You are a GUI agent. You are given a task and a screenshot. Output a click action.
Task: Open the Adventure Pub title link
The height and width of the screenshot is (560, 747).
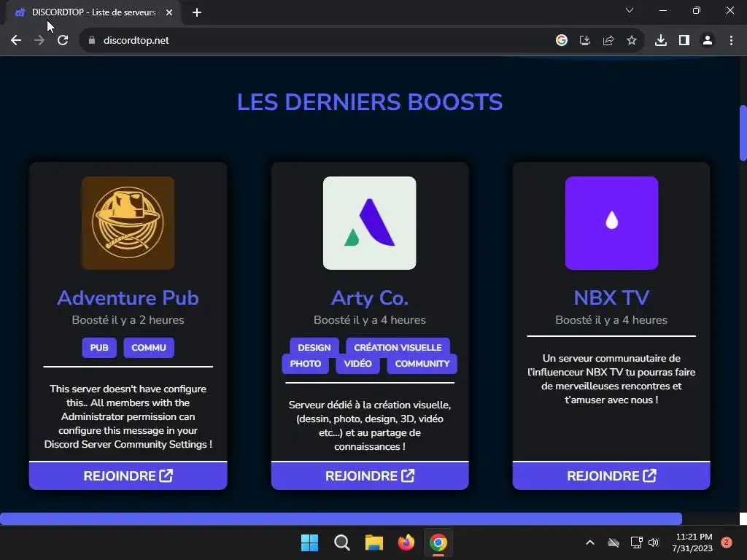click(x=128, y=298)
